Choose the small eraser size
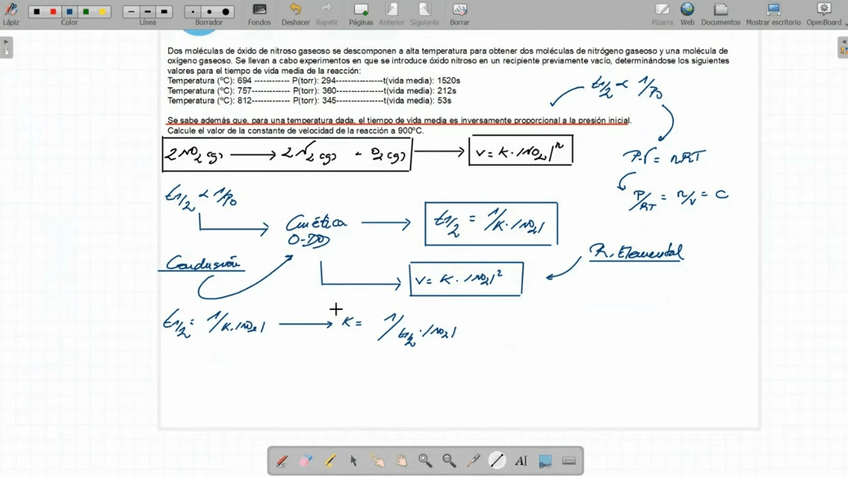Image resolution: width=848 pixels, height=477 pixels. (x=193, y=11)
